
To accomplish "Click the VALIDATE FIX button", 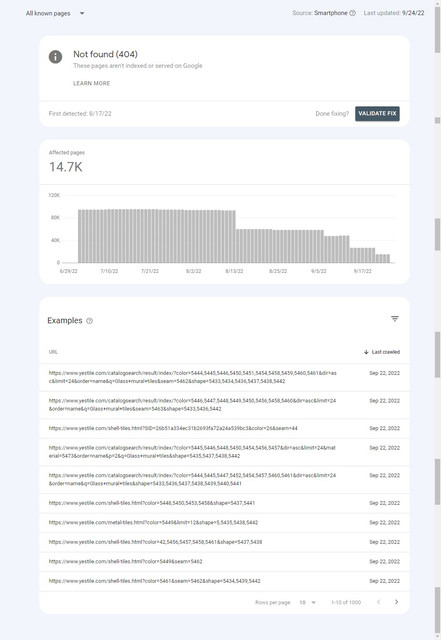I will tap(377, 113).
